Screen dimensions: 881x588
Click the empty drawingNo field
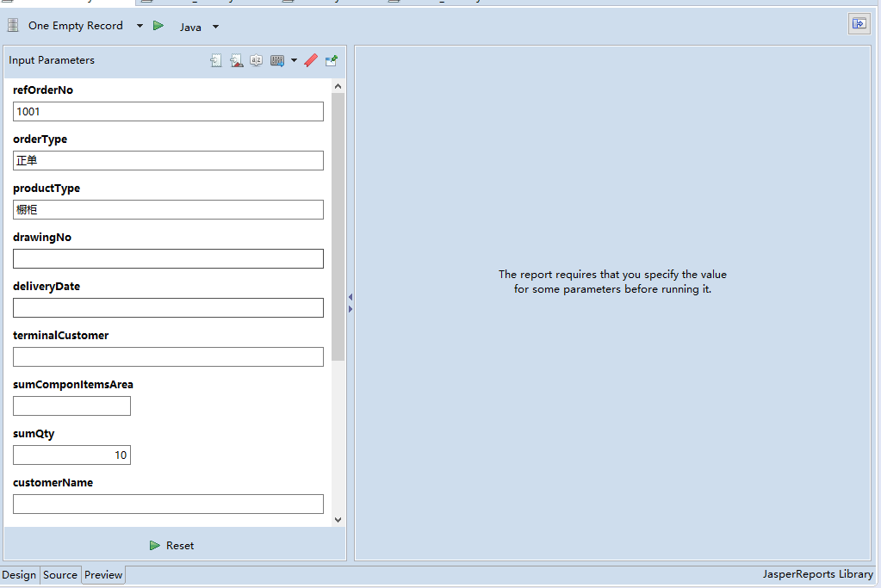168,258
